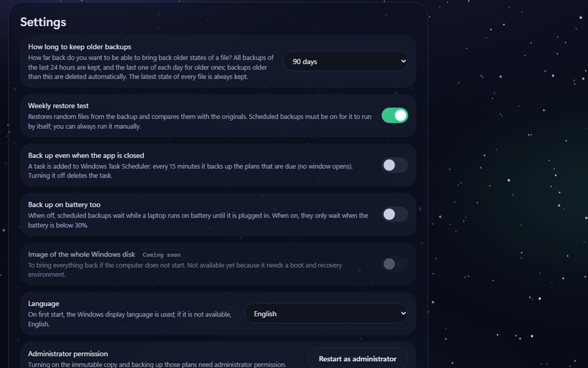
Task: Open the English language dropdown
Action: coord(326,313)
